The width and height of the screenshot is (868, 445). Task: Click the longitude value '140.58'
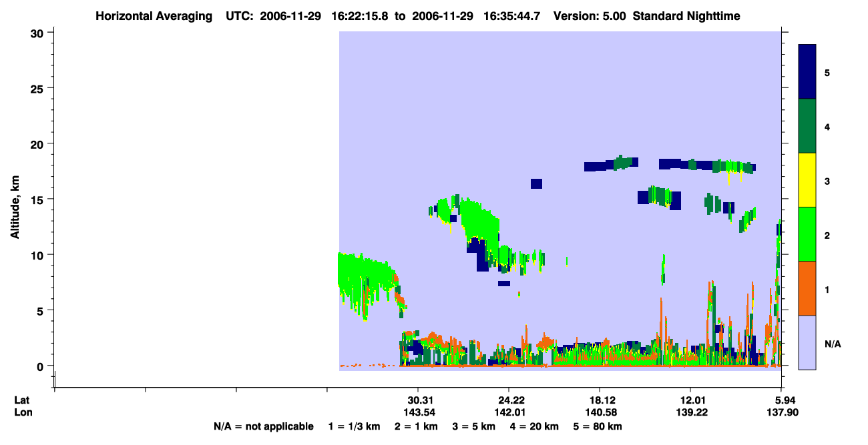[600, 412]
